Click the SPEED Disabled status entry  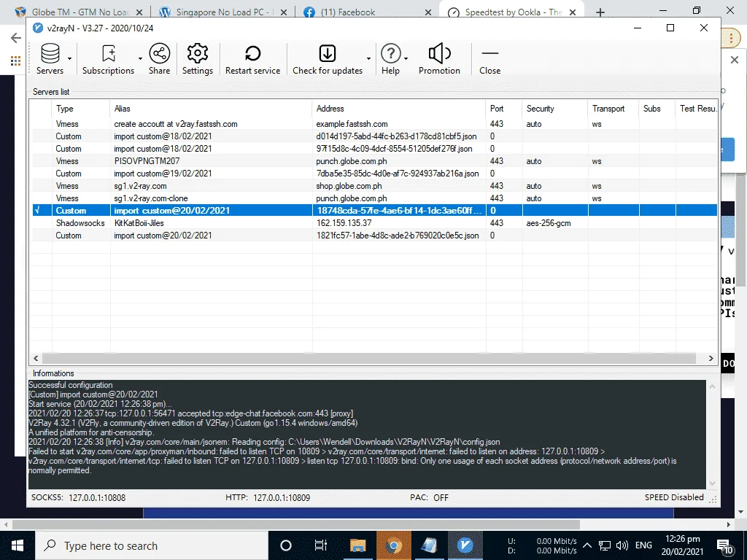pos(674,497)
